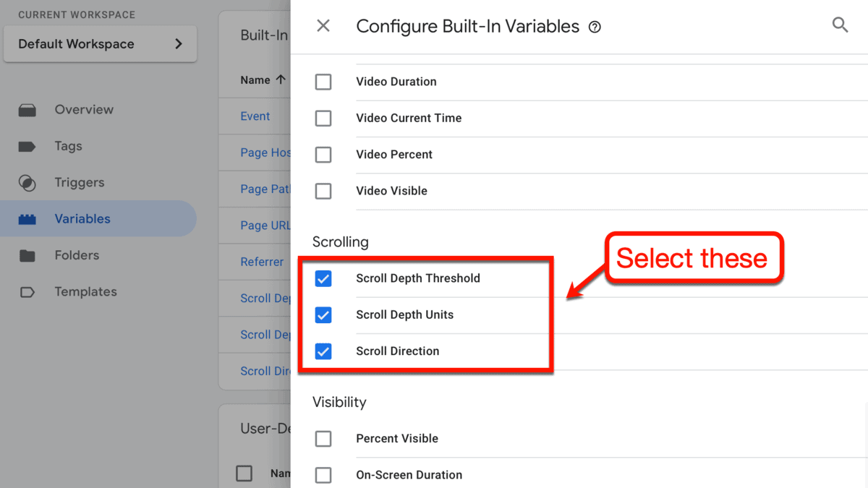Image resolution: width=868 pixels, height=488 pixels.
Task: Enable the Video Visible variable
Action: point(323,191)
